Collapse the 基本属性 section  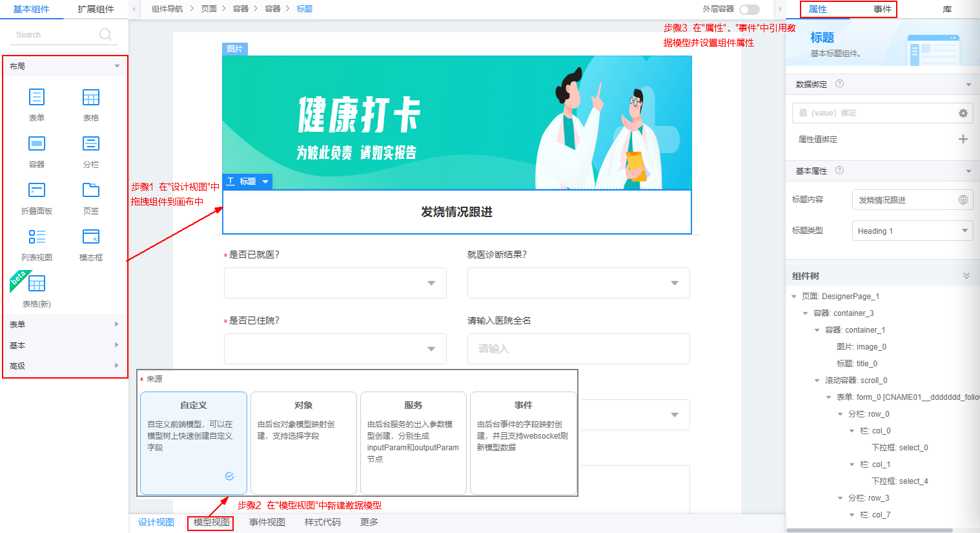pyautogui.click(x=968, y=171)
